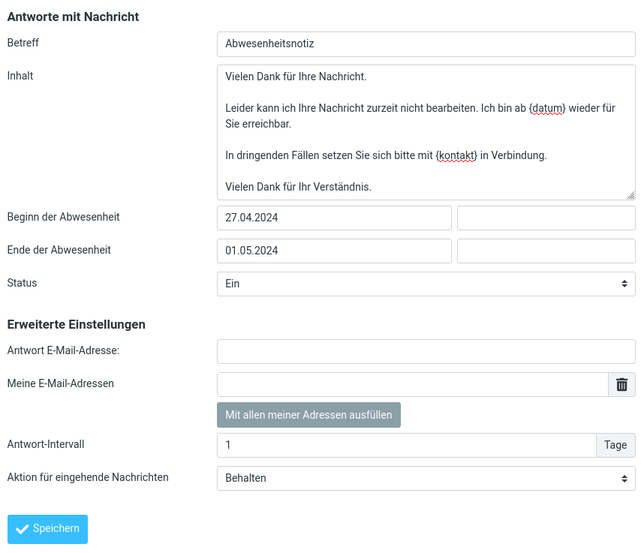Click the Meine E-Mail-Adressen input field
This screenshot has width=644, height=553.
coord(412,385)
